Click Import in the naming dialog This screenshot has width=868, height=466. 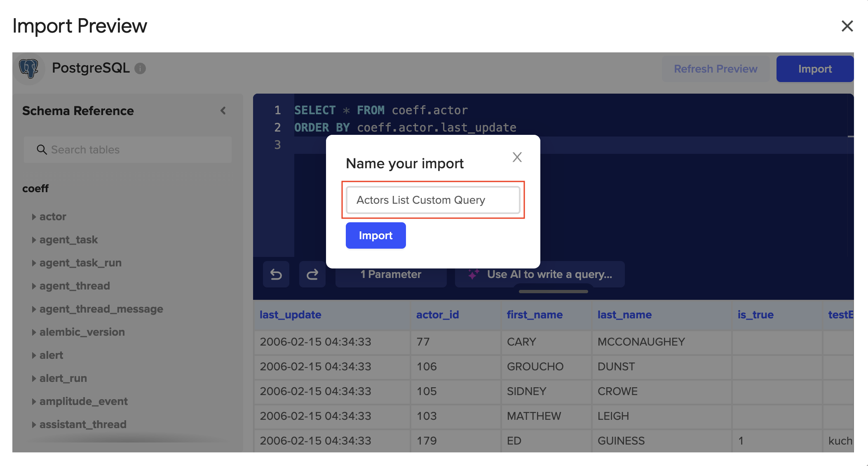pos(375,235)
